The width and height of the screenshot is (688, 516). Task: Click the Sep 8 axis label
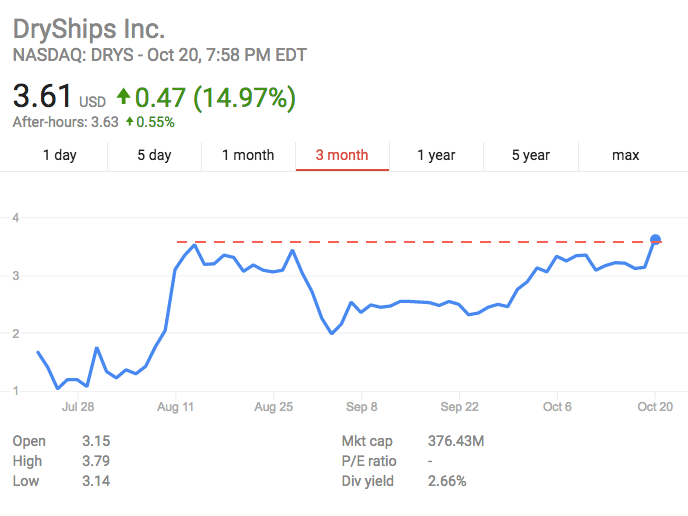point(361,407)
